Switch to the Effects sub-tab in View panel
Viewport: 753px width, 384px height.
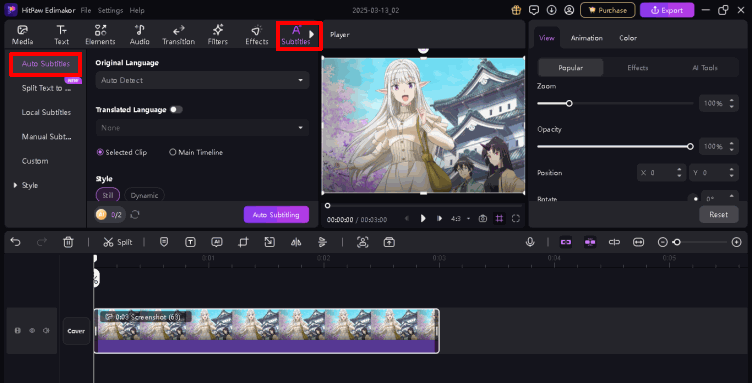tap(637, 68)
